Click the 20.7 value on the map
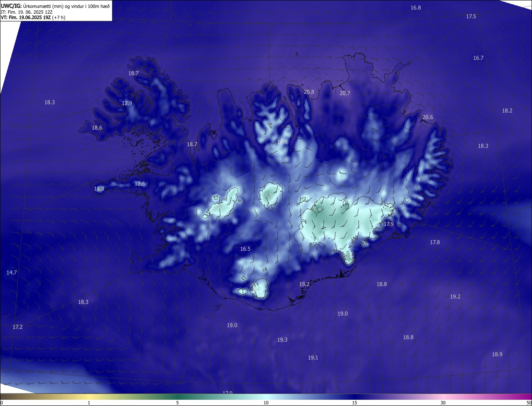The width and height of the screenshot is (532, 406). point(345,93)
